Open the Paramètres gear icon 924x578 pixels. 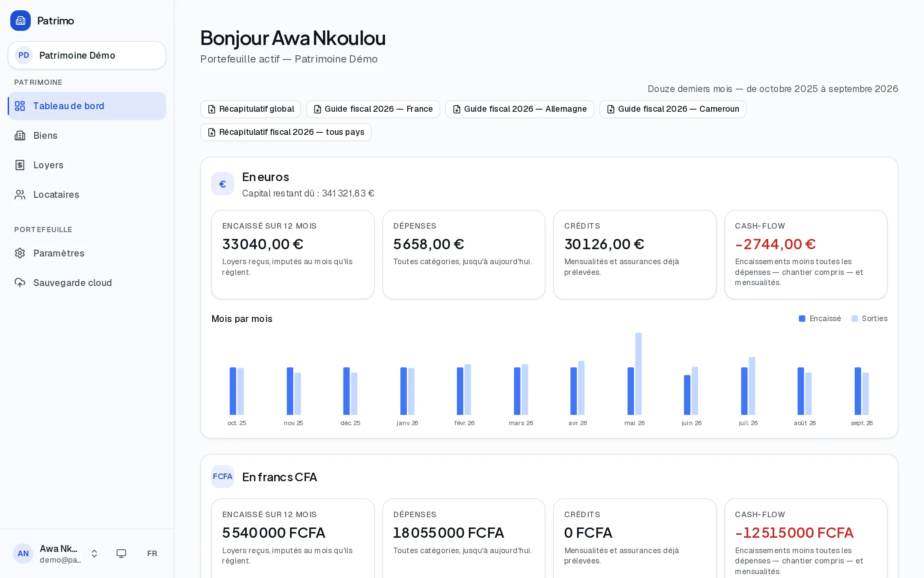20,253
